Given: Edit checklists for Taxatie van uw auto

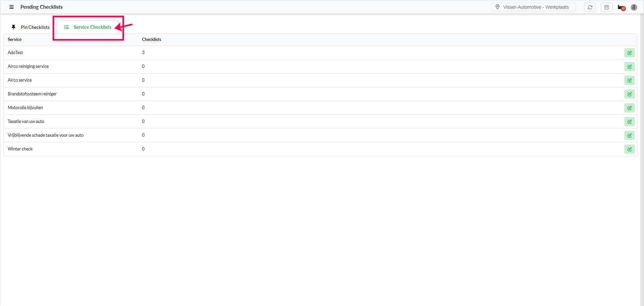Looking at the screenshot, I should point(629,122).
